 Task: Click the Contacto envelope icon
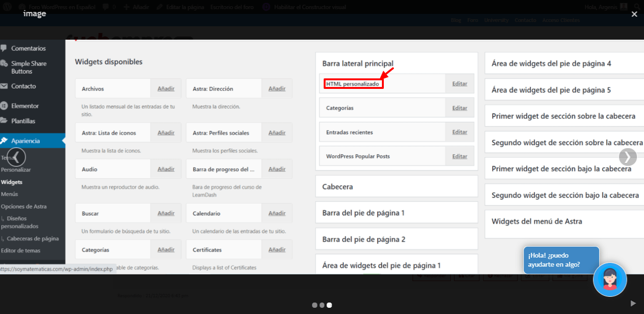click(x=4, y=86)
